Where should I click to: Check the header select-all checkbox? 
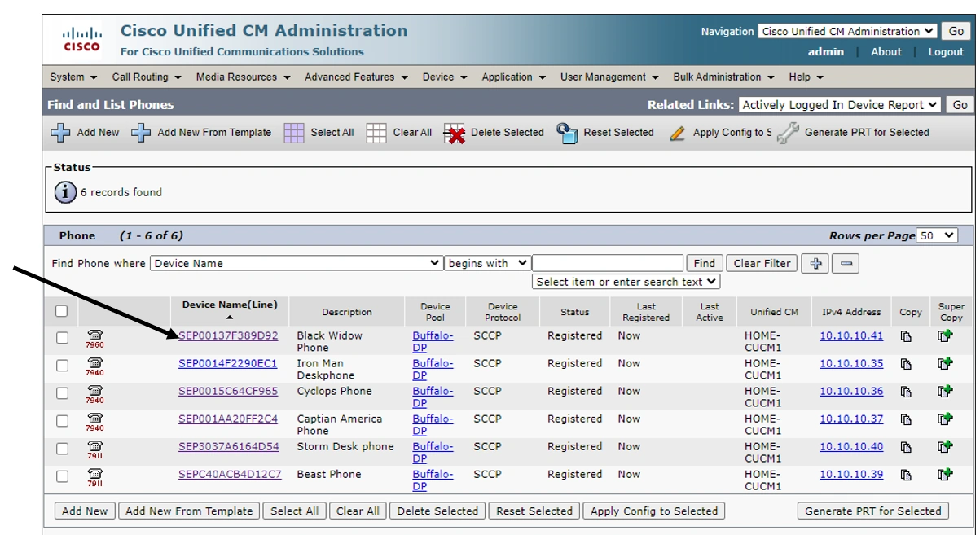pyautogui.click(x=62, y=311)
